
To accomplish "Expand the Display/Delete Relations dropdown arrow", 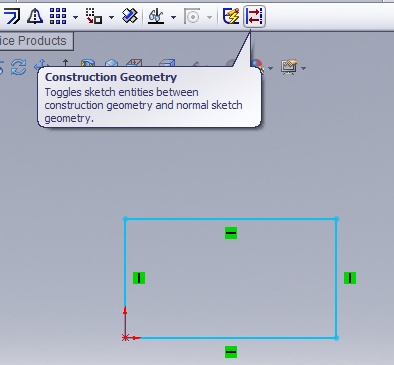I will (x=173, y=17).
